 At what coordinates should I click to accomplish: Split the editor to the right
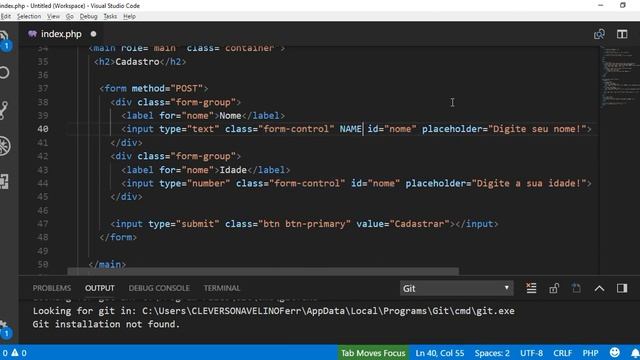622,34
